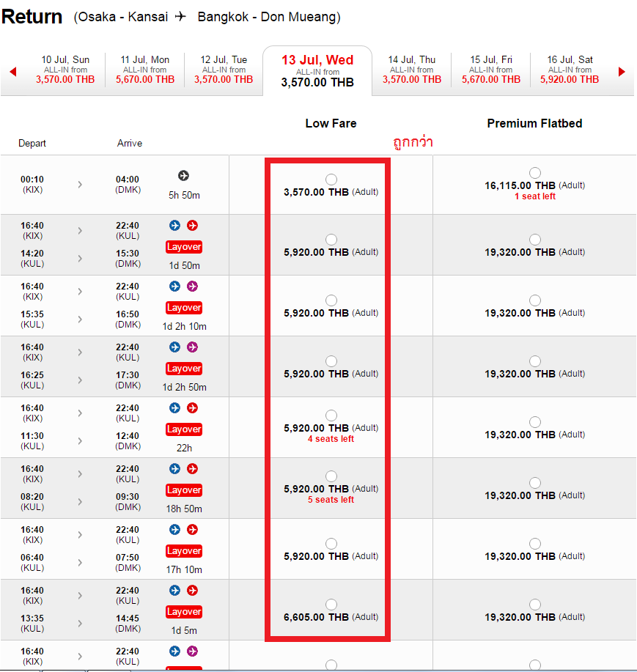Switch to the 14 Jul, Thu date tab
The width and height of the screenshot is (637, 672).
pyautogui.click(x=412, y=70)
